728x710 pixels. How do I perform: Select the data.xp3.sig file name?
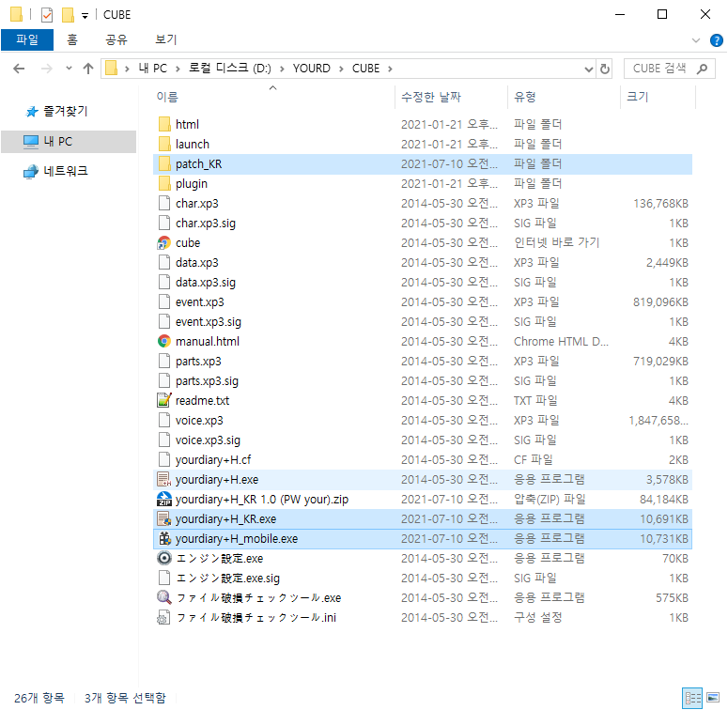(205, 282)
